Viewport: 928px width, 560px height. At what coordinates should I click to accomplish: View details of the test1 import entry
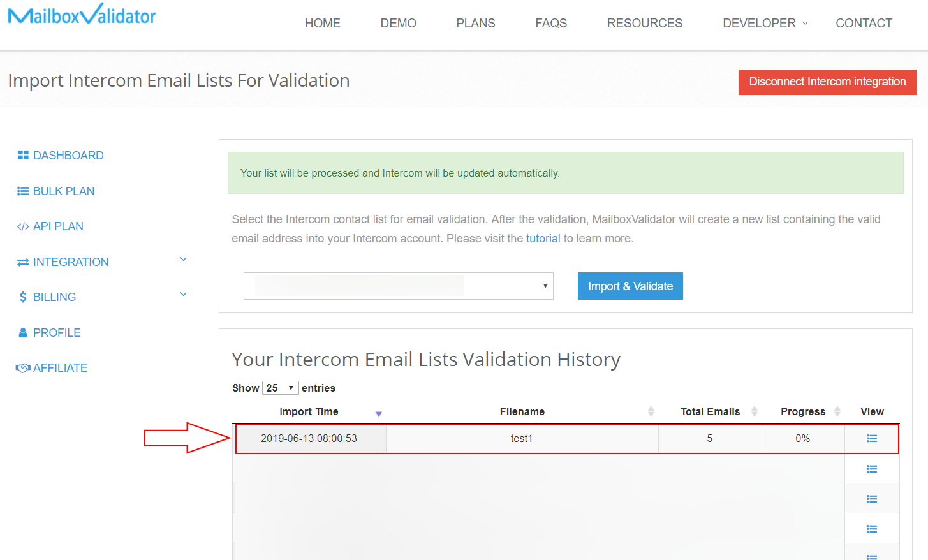[x=872, y=438]
